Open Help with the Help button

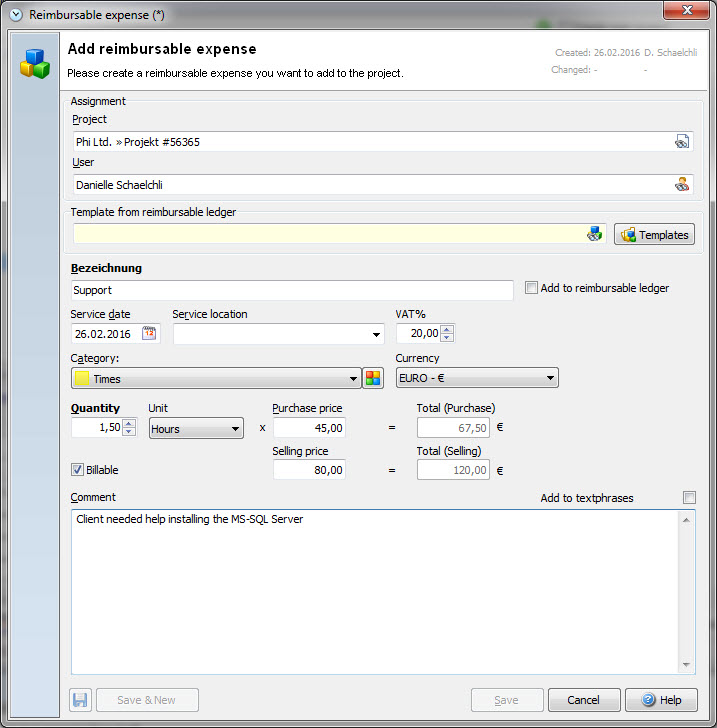662,700
